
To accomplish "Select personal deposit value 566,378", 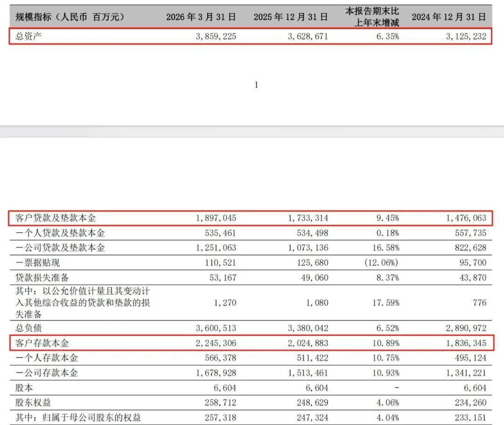I will [220, 358].
